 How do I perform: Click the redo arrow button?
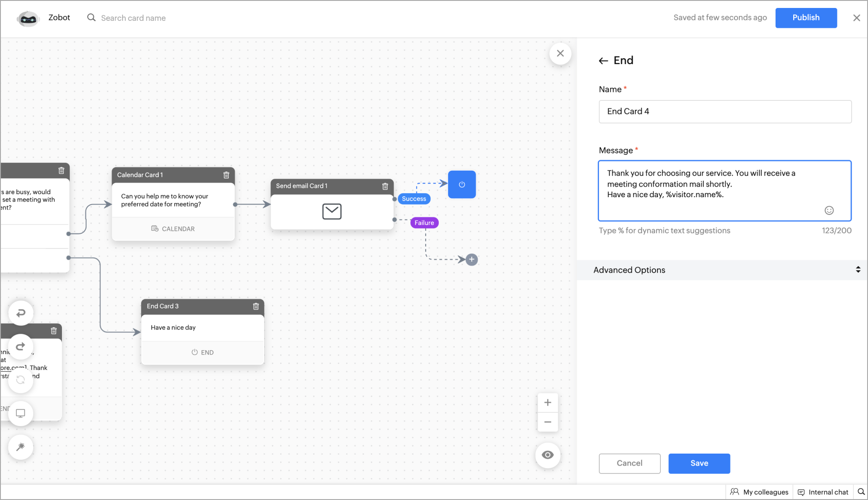tap(21, 347)
